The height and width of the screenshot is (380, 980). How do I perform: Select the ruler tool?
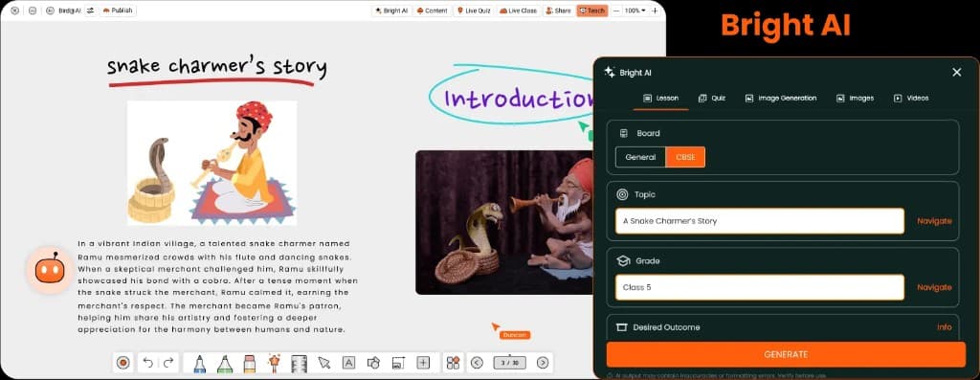pos(299,363)
